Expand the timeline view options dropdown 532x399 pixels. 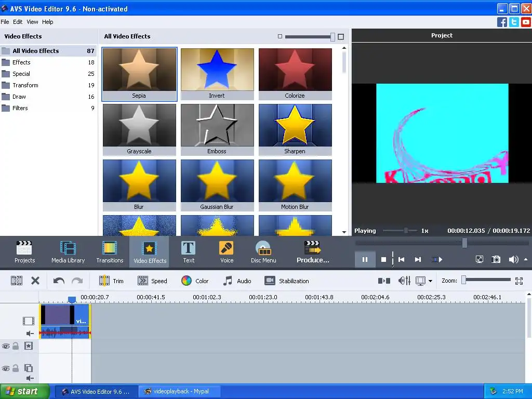[x=430, y=281]
